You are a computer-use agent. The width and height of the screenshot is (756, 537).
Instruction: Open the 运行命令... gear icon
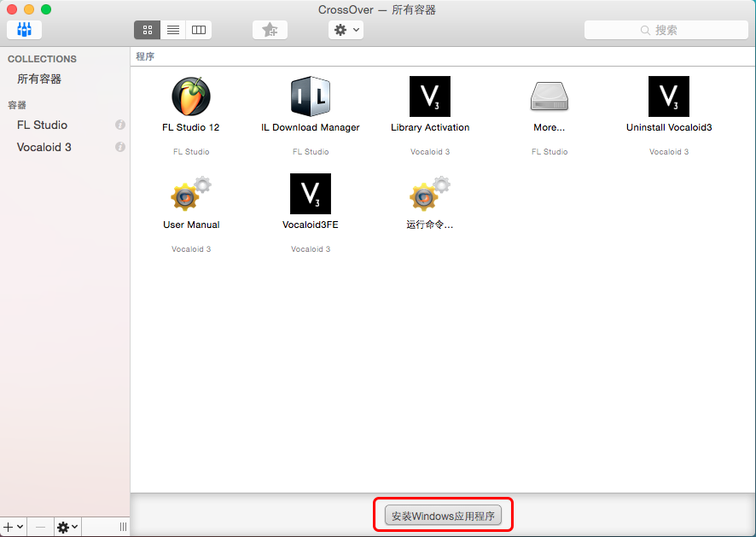click(x=429, y=194)
